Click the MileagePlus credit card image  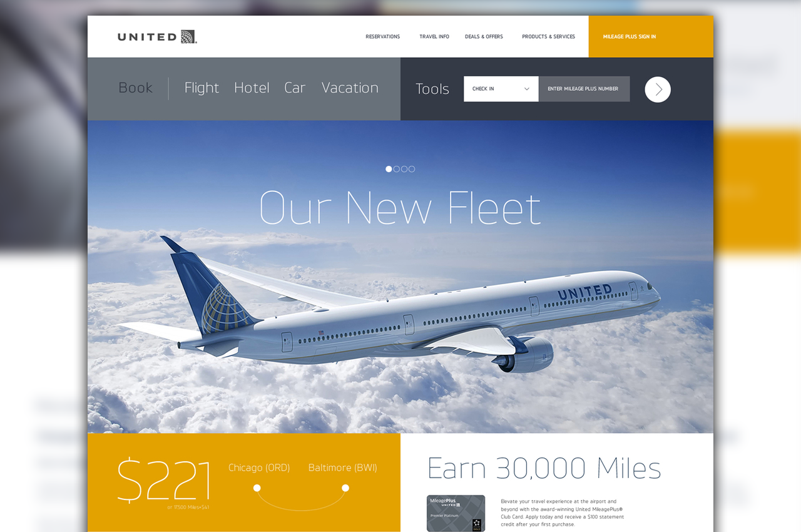click(x=456, y=513)
